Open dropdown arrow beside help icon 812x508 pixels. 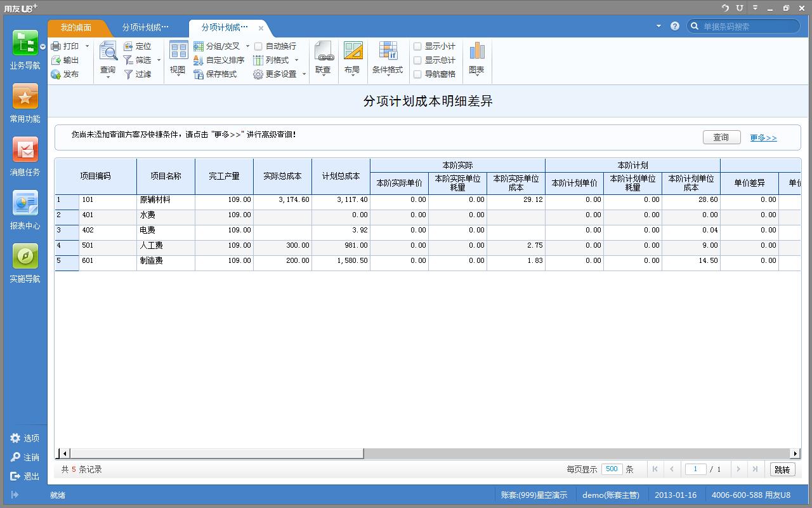click(658, 26)
